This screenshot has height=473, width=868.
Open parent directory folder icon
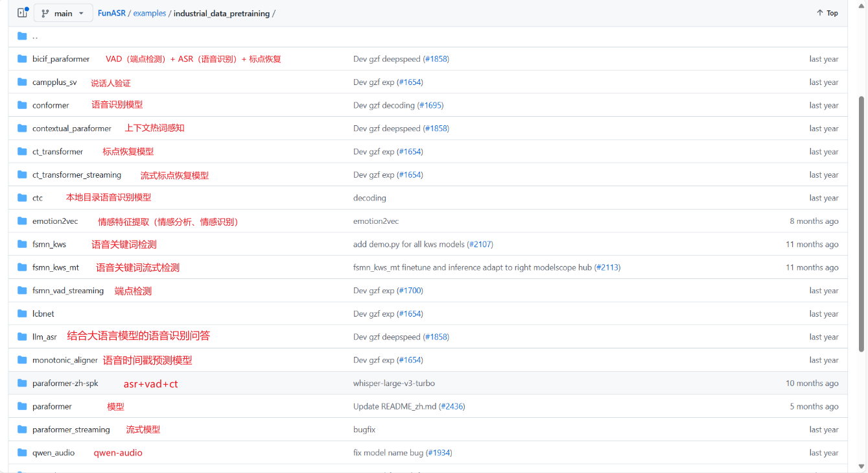(x=22, y=36)
